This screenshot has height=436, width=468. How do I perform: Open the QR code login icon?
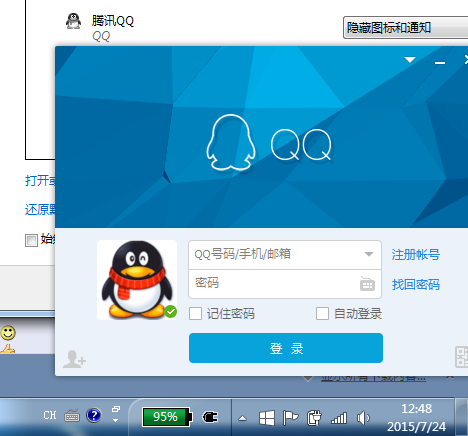(462, 357)
